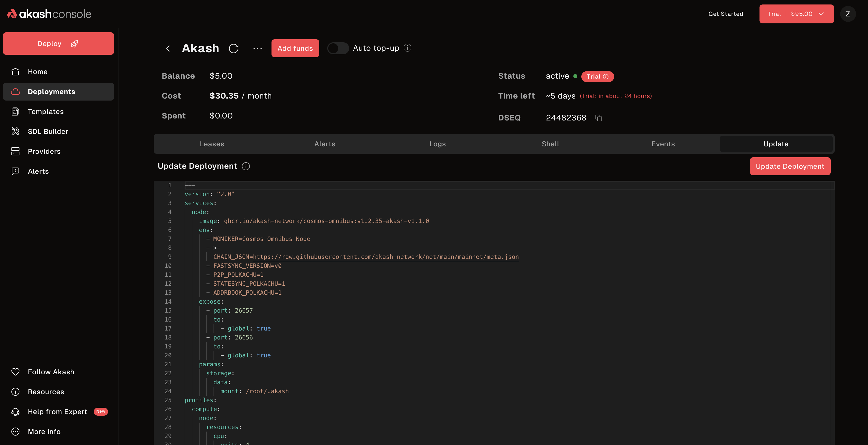This screenshot has width=868, height=445.
Task: Click the Help from Expert headset icon
Action: click(x=15, y=412)
